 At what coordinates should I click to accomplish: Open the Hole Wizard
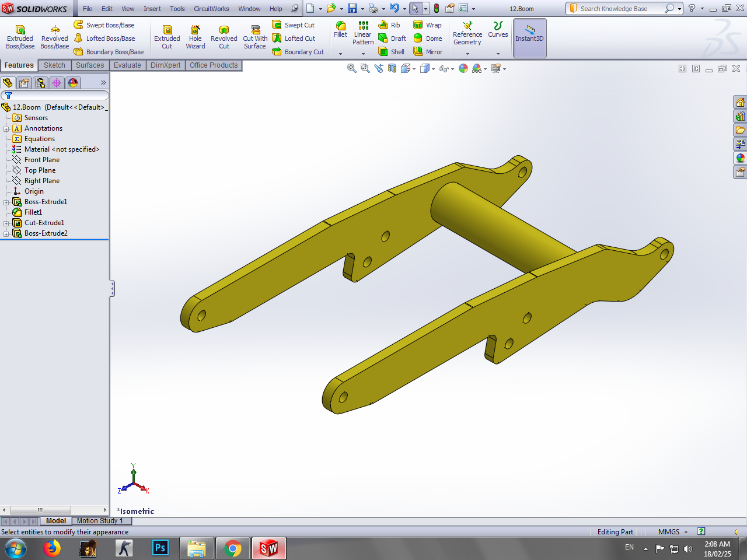(196, 37)
